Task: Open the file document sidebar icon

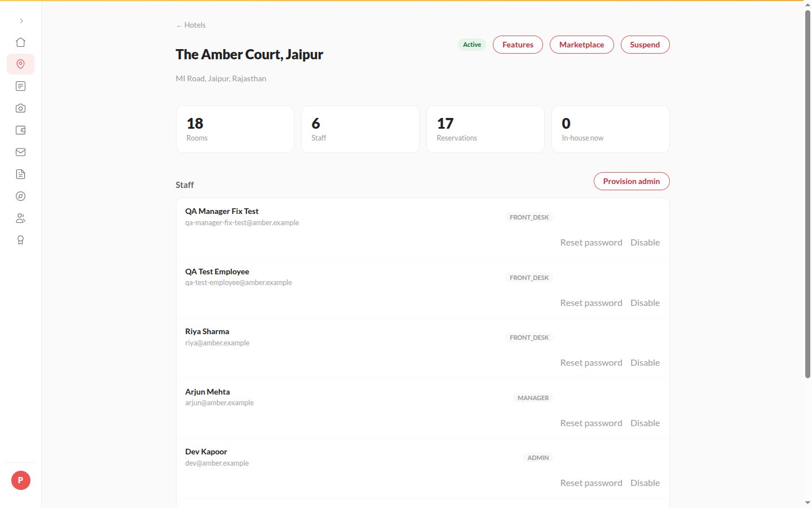Action: [20, 174]
